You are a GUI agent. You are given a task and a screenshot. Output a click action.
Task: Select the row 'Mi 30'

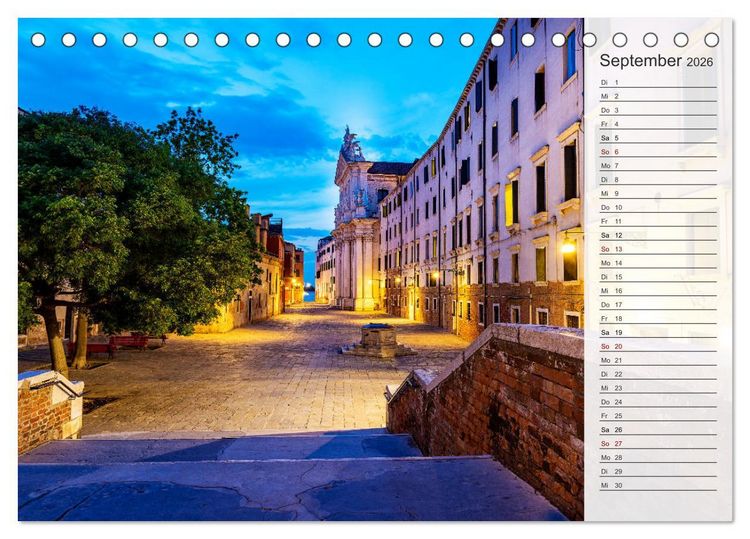(658, 484)
